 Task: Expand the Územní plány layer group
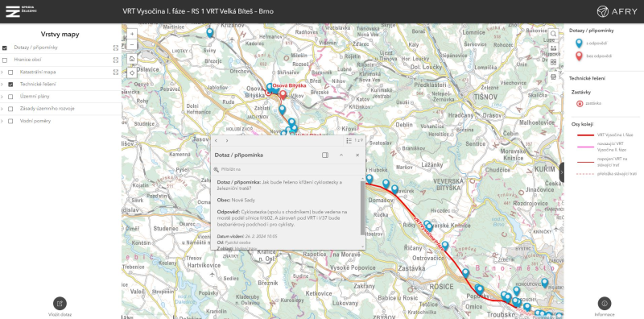tap(2, 97)
